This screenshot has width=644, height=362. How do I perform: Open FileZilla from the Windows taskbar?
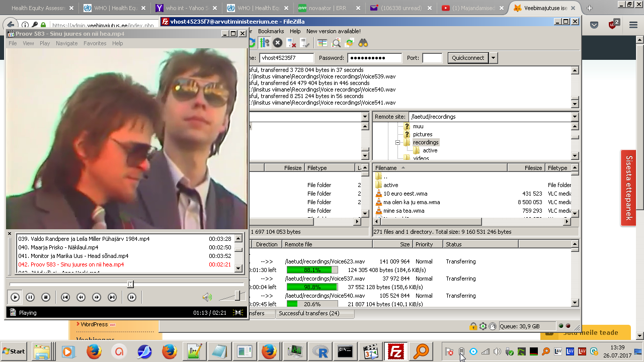[395, 351]
